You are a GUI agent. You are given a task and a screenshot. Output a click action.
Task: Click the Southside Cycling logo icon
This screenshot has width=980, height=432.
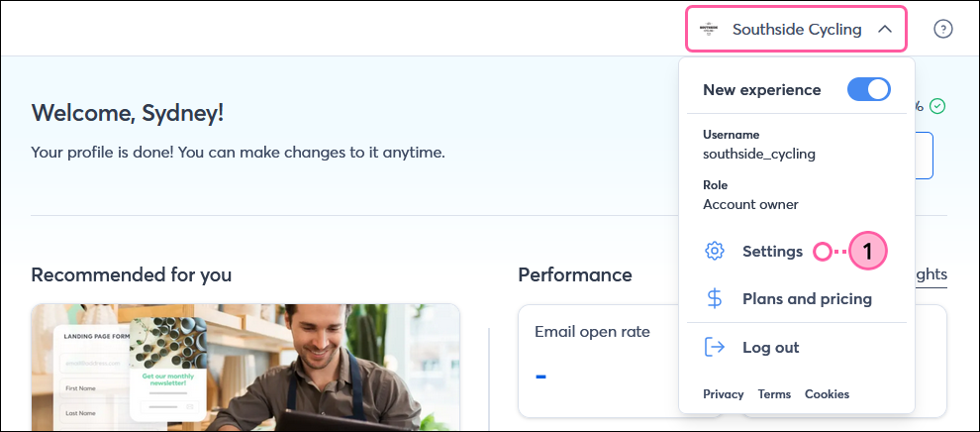(x=708, y=29)
